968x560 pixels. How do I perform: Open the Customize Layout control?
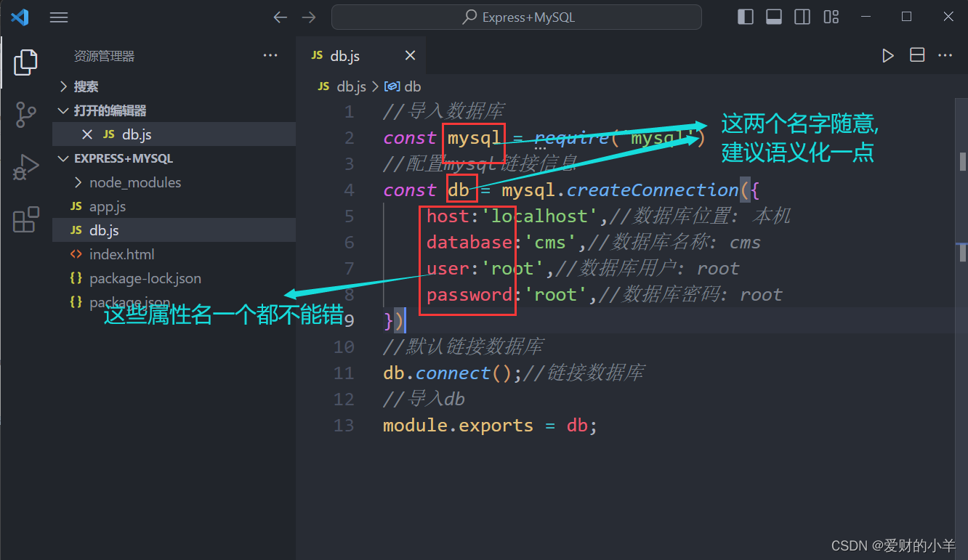(831, 16)
